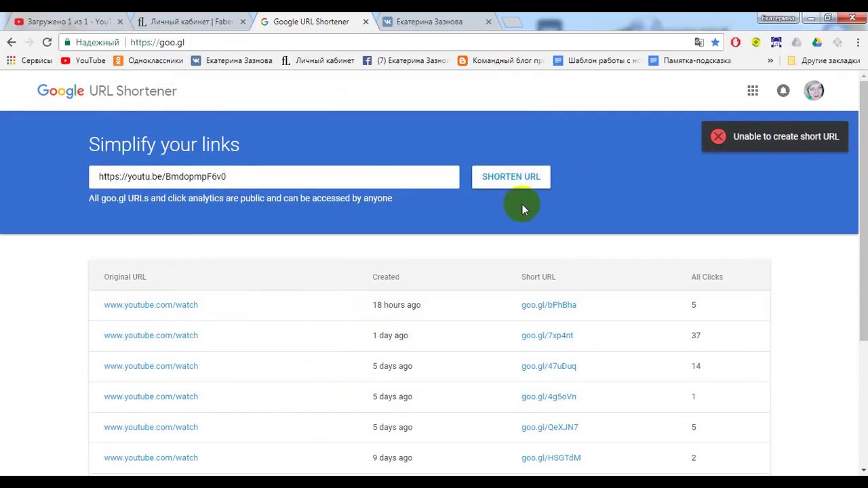The image size is (868, 488).
Task: Open the Шаблон работы bookmark
Action: click(597, 60)
